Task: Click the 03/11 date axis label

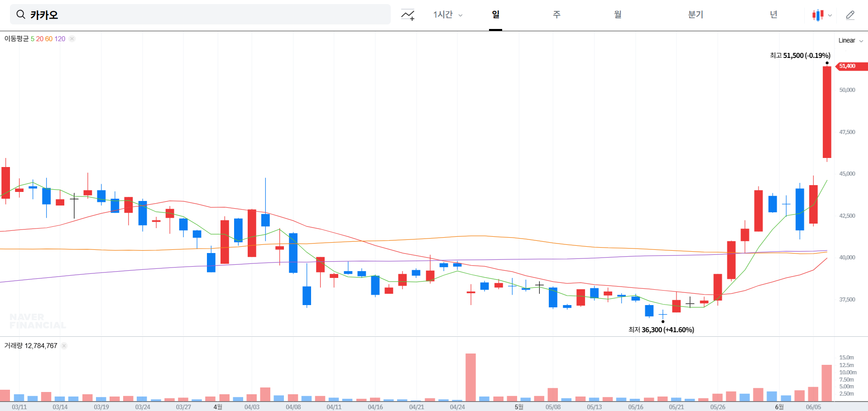Action: (x=19, y=407)
